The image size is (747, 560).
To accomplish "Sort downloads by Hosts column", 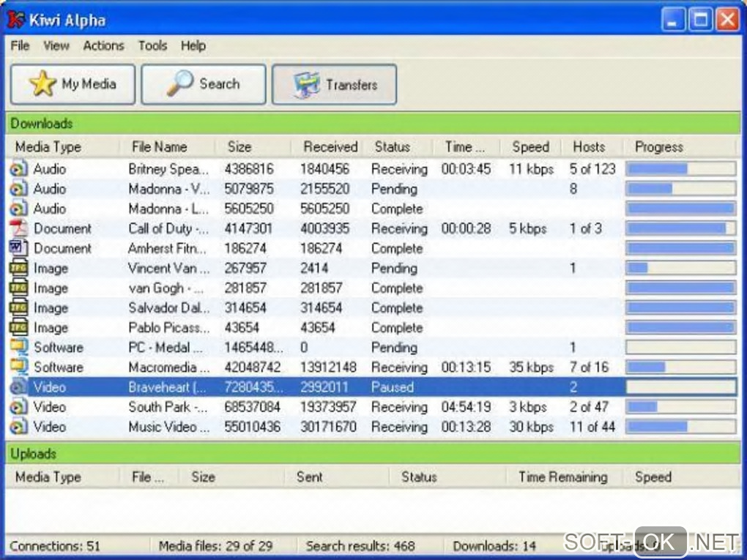I will click(592, 146).
